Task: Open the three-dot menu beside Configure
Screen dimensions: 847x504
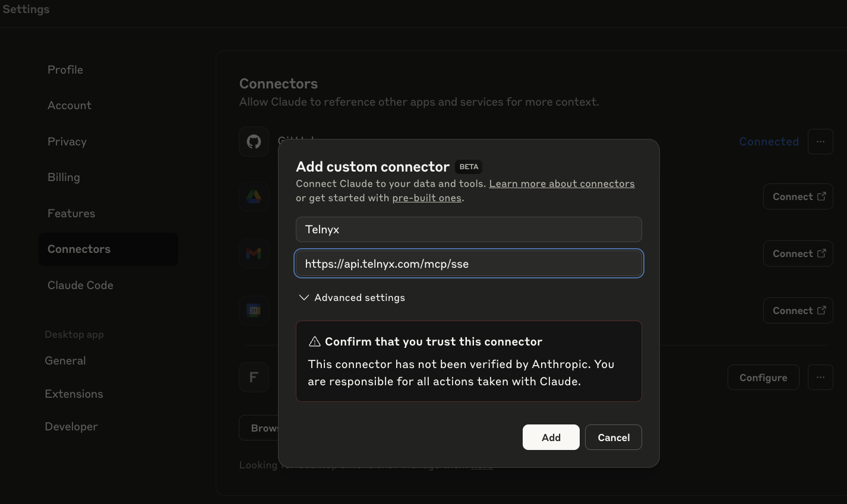Action: click(820, 378)
